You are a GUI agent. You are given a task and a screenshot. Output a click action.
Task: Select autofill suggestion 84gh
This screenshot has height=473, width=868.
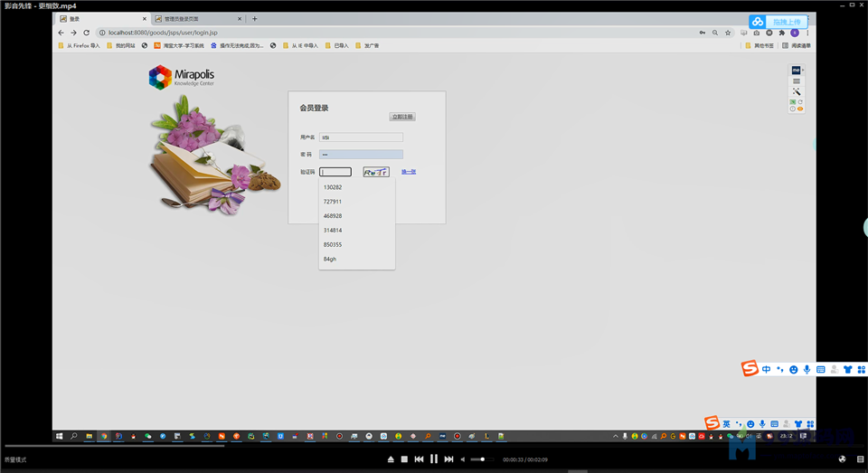click(357, 260)
